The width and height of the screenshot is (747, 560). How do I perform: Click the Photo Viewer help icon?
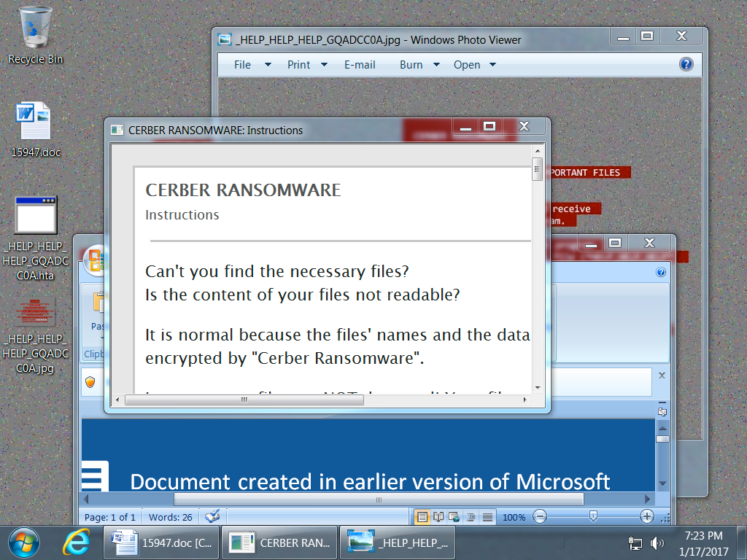(686, 64)
